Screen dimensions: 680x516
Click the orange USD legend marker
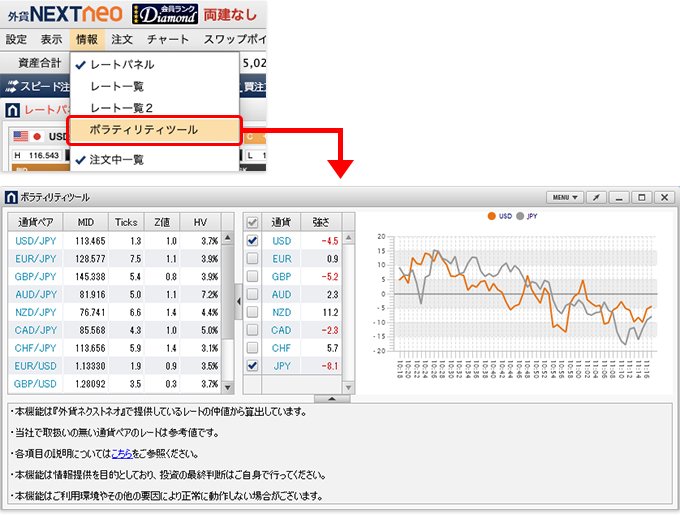point(491,216)
